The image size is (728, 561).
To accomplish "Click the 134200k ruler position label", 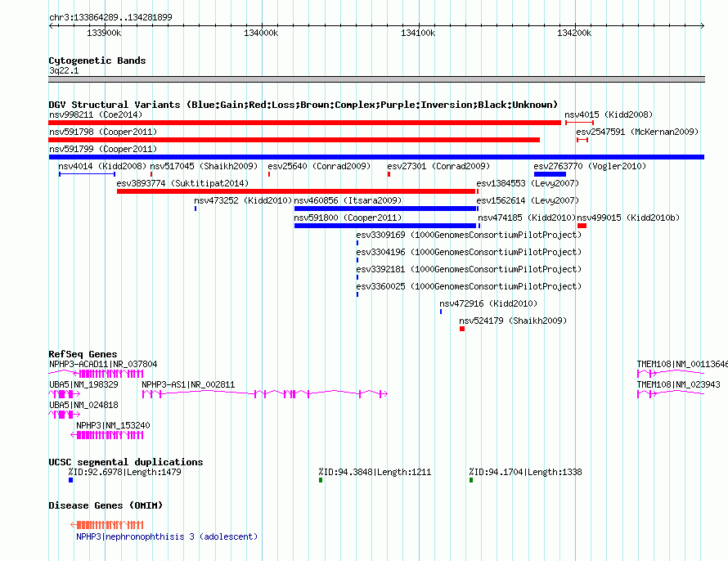I will (x=574, y=33).
